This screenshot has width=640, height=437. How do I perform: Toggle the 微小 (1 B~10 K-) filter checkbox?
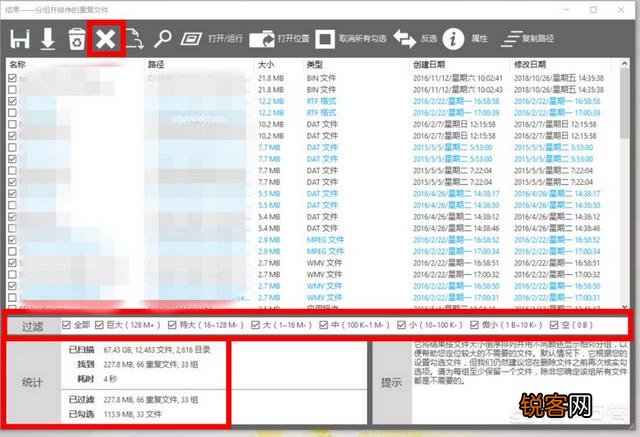coord(474,325)
